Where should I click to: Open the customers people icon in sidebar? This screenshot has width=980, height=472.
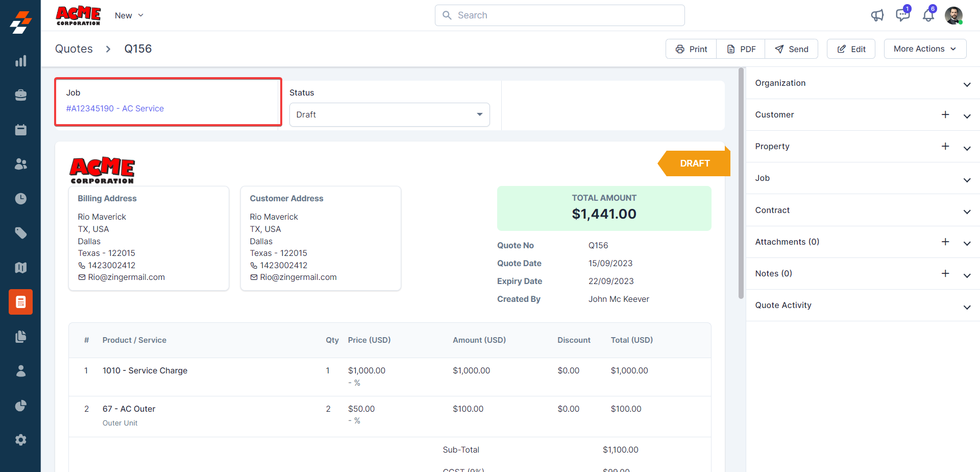[20, 164]
